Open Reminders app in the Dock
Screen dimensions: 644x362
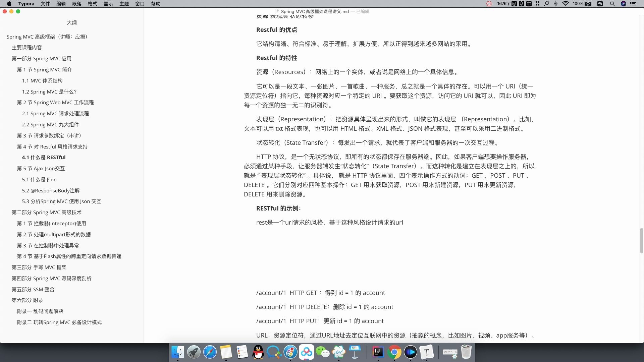tap(242, 352)
